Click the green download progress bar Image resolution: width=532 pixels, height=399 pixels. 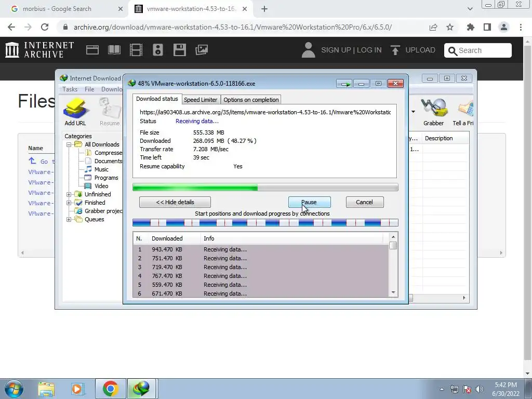[265, 187]
